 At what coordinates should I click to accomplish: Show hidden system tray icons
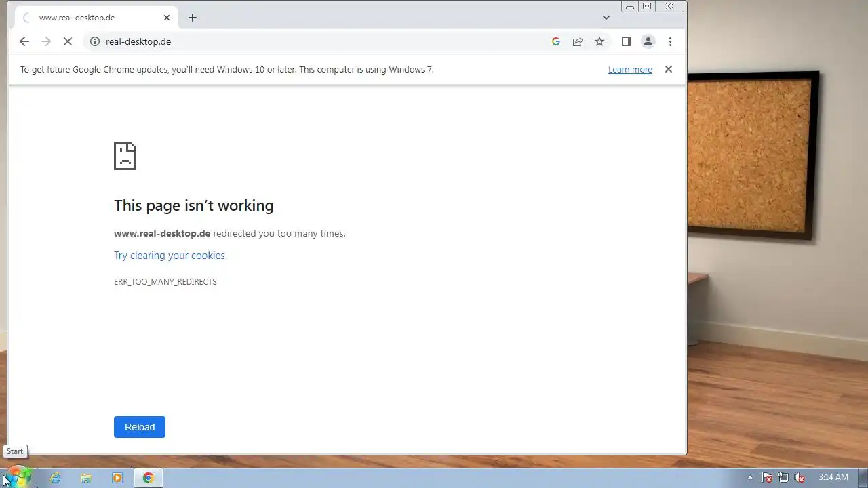750,477
